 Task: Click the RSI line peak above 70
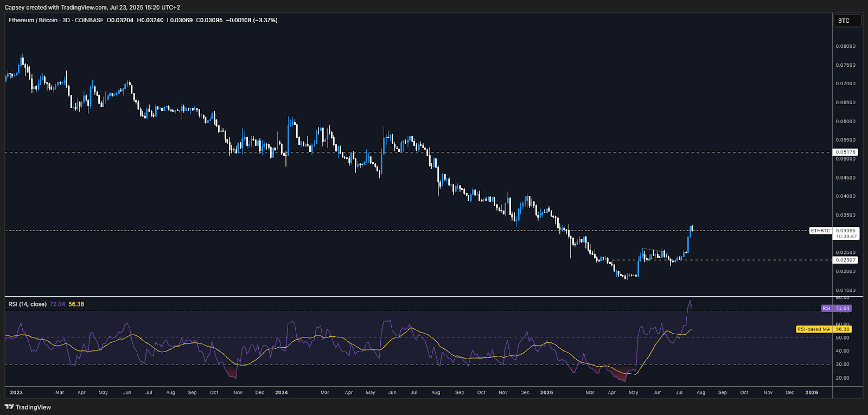[690, 301]
